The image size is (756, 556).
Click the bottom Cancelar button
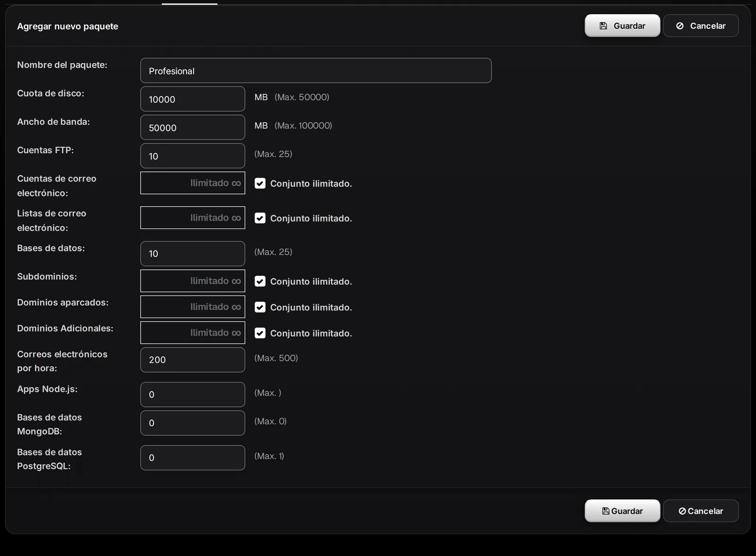[x=701, y=511]
